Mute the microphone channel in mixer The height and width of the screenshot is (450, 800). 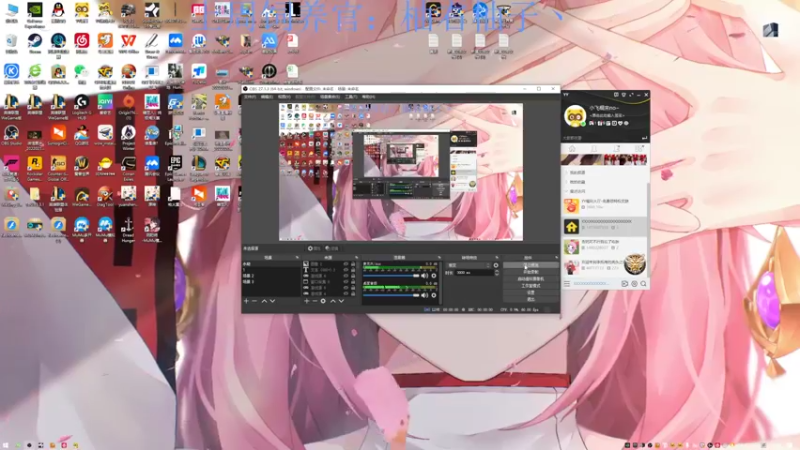[x=424, y=276]
